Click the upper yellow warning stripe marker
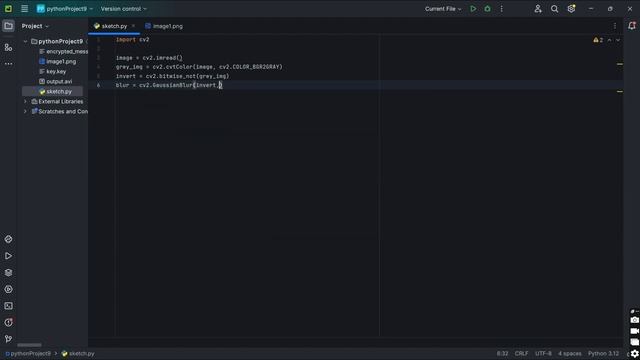Viewport: 640px width, 360px height. (x=620, y=64)
